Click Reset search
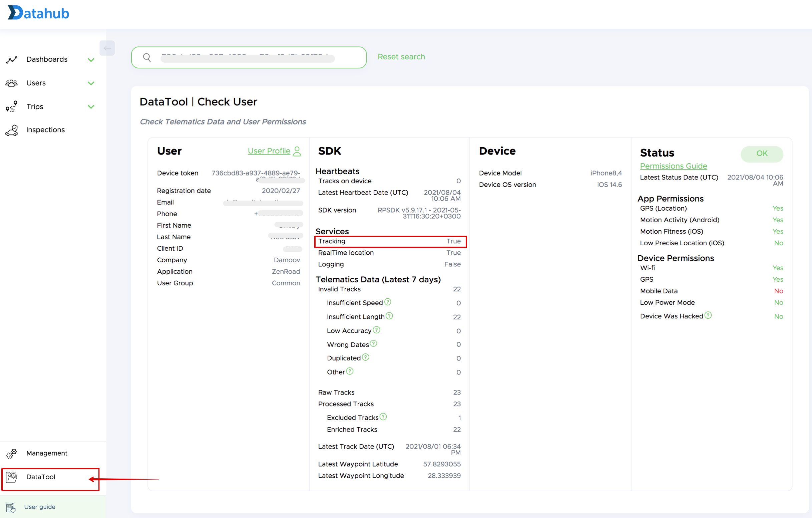The image size is (812, 518). pyautogui.click(x=401, y=57)
